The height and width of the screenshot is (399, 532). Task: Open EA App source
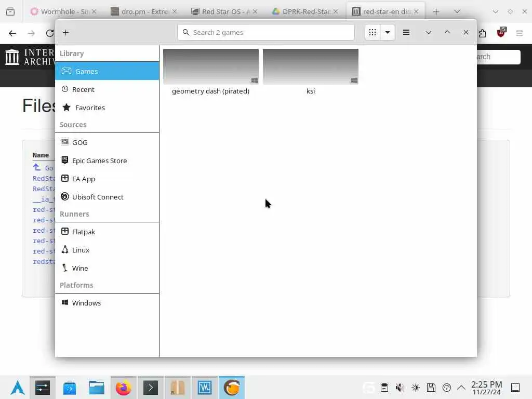(107, 179)
